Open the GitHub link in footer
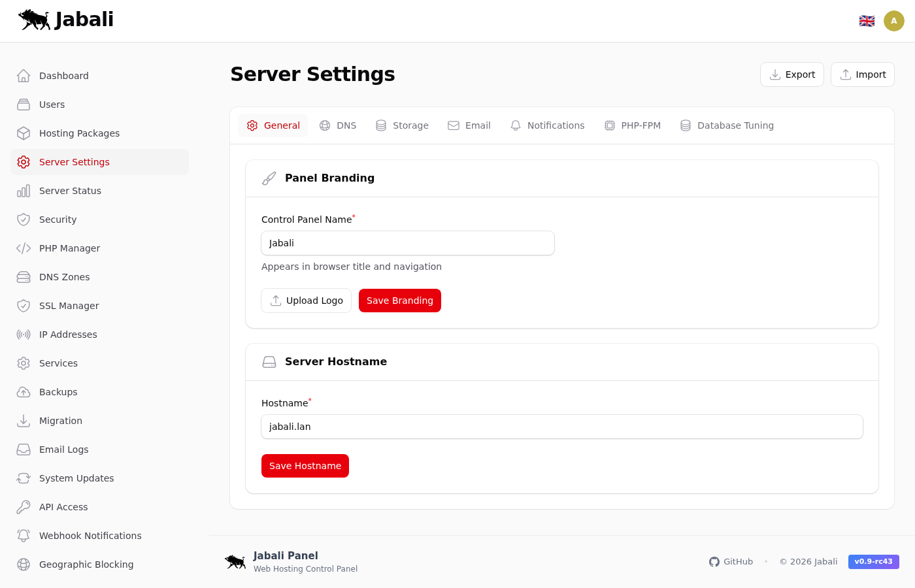 coord(731,562)
